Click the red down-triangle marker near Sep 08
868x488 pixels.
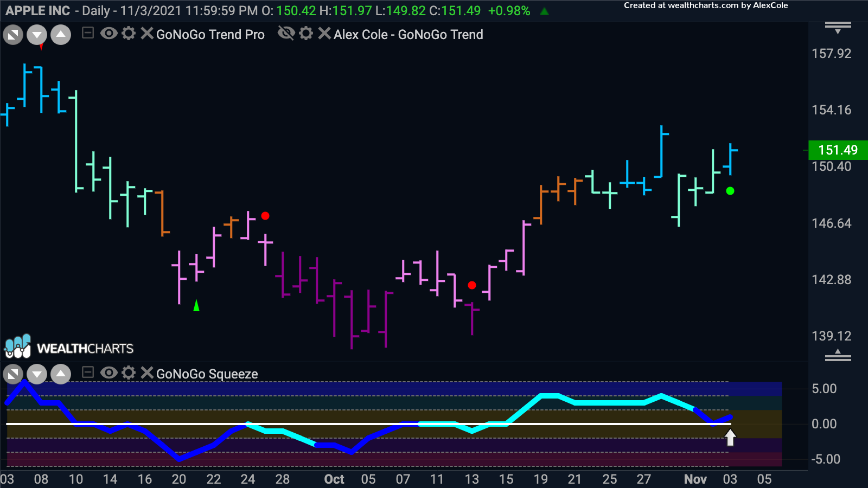41,47
